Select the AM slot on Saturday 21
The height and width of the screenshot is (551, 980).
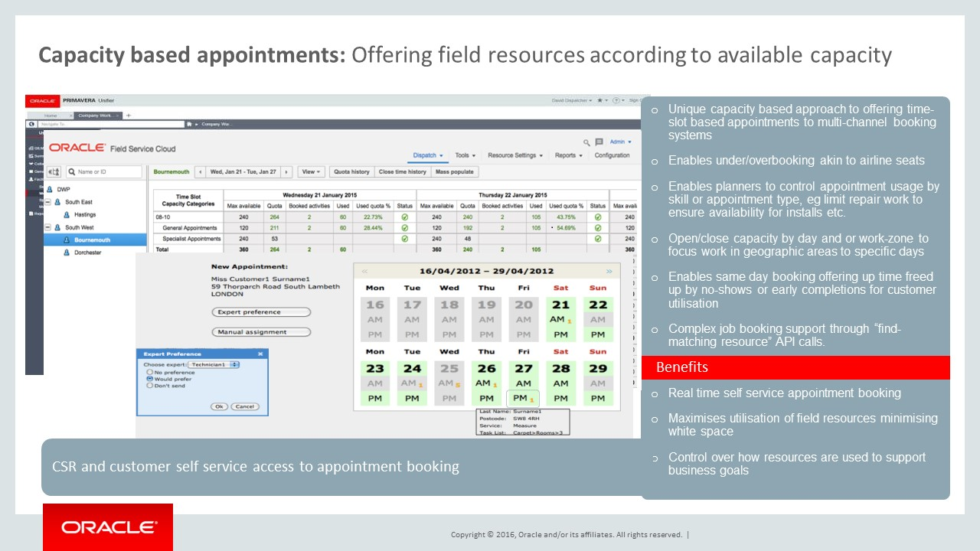pos(561,320)
